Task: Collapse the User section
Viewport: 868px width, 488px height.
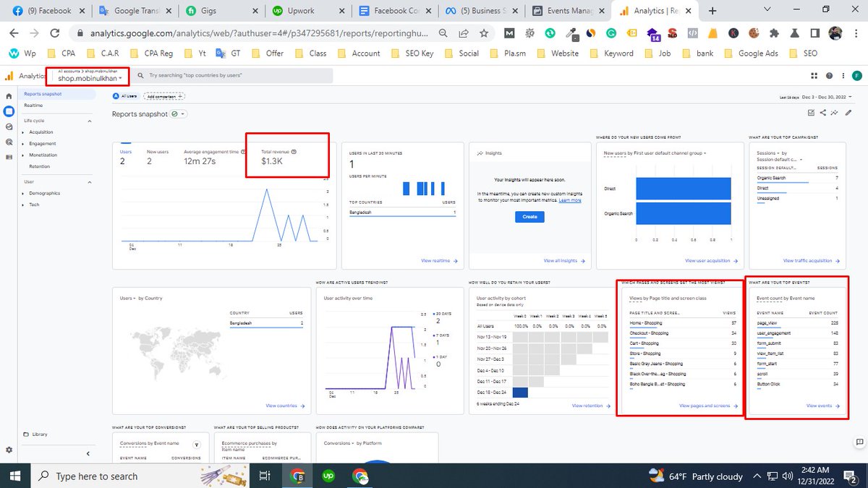Action: [x=89, y=182]
